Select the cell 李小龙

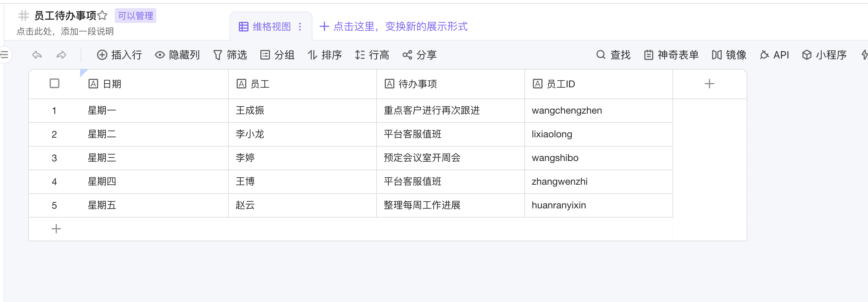pos(303,134)
